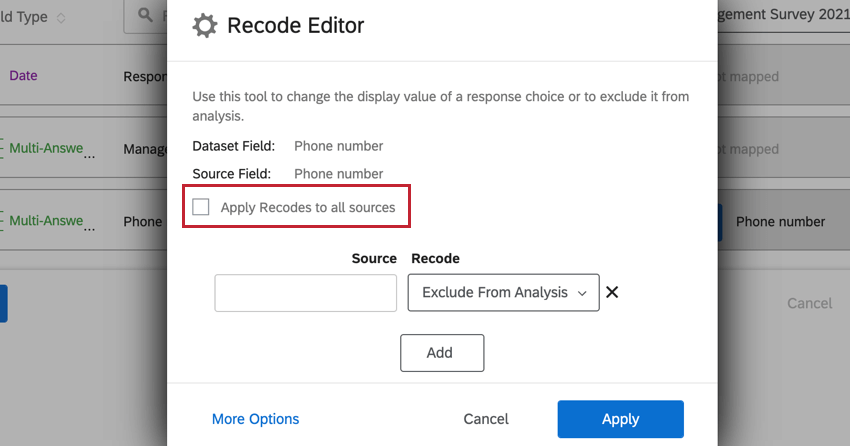Select the mapped Phone number field at right
This screenshot has width=850, height=446.
pyautogui.click(x=780, y=221)
